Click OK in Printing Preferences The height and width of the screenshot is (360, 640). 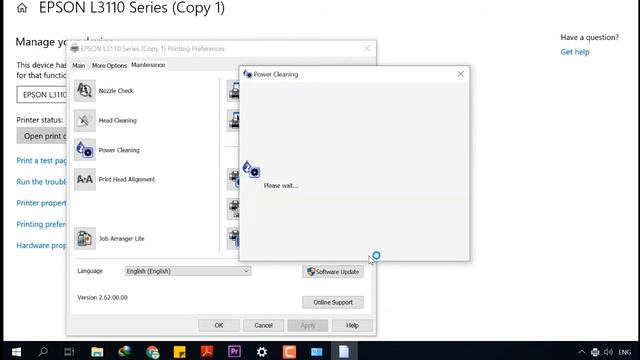[219, 325]
